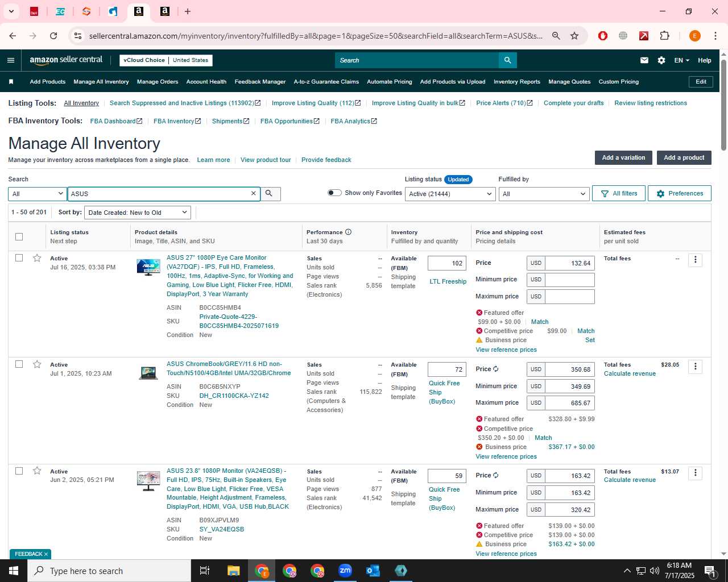Open Inventory Reports menu item
This screenshot has width=728, height=582.
(517, 82)
